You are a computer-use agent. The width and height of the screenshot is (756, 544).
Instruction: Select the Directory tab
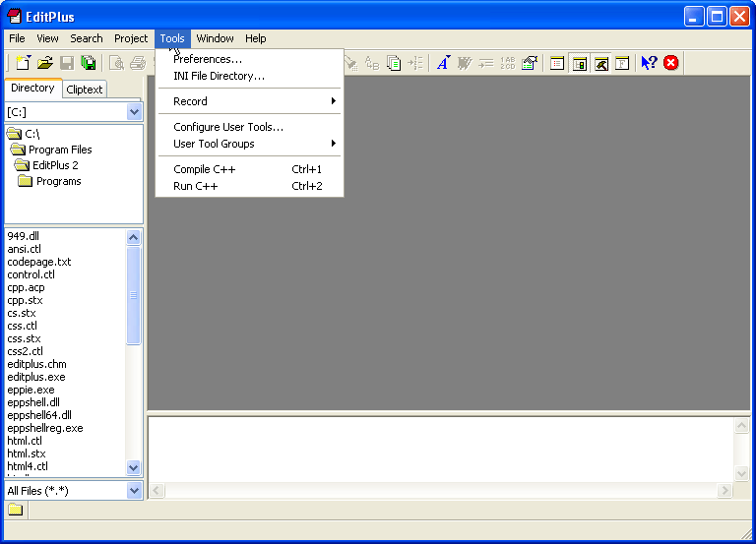[32, 89]
